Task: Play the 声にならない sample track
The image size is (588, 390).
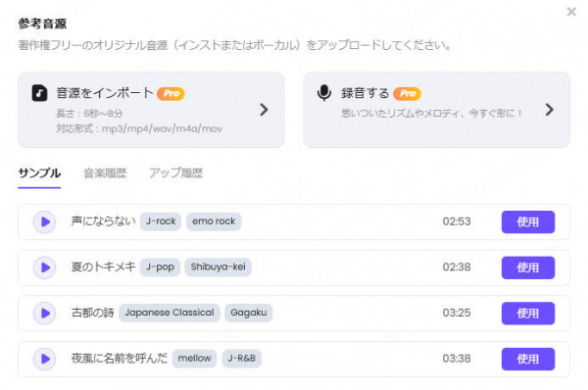Action: pos(45,222)
